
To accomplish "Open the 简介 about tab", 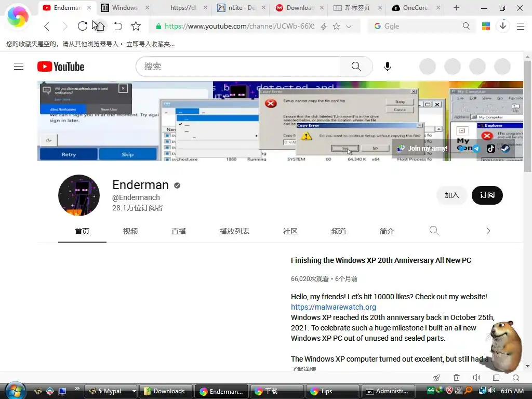I will pyautogui.click(x=387, y=231).
